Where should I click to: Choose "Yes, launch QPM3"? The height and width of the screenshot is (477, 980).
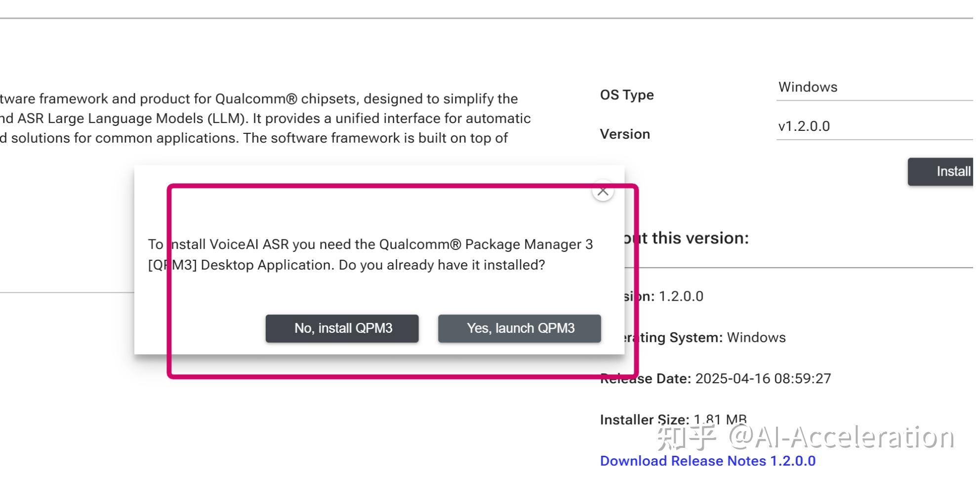520,328
